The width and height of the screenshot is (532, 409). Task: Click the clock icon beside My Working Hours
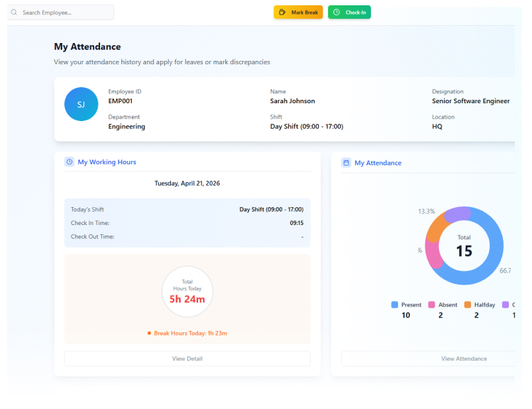tap(70, 162)
